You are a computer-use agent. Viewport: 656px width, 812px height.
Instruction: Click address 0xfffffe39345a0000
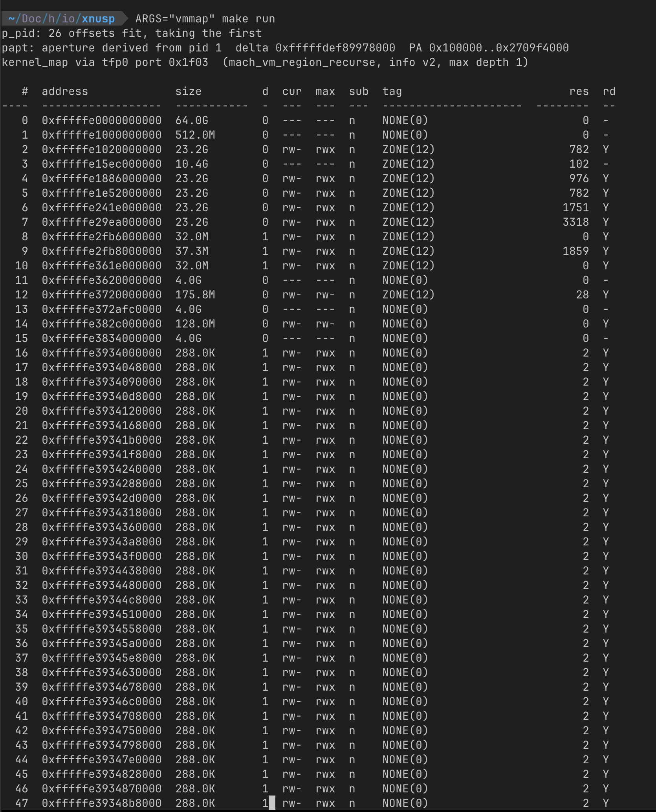pyautogui.click(x=102, y=643)
